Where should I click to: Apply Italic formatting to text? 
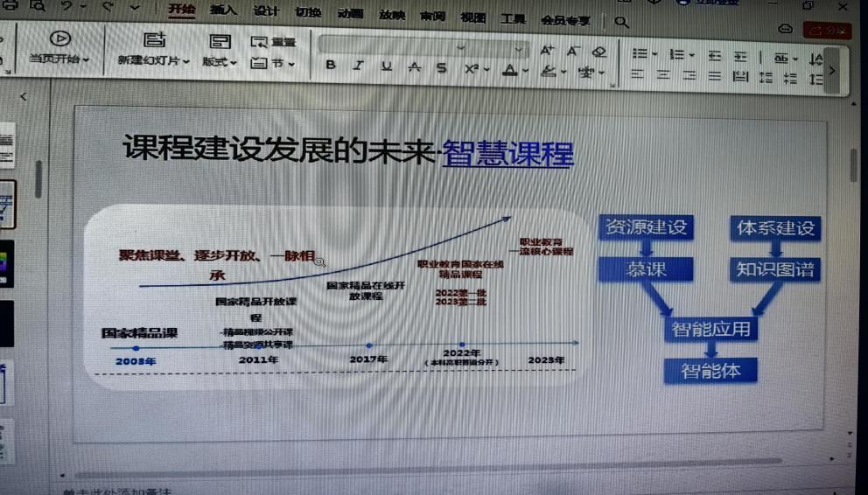[x=358, y=66]
